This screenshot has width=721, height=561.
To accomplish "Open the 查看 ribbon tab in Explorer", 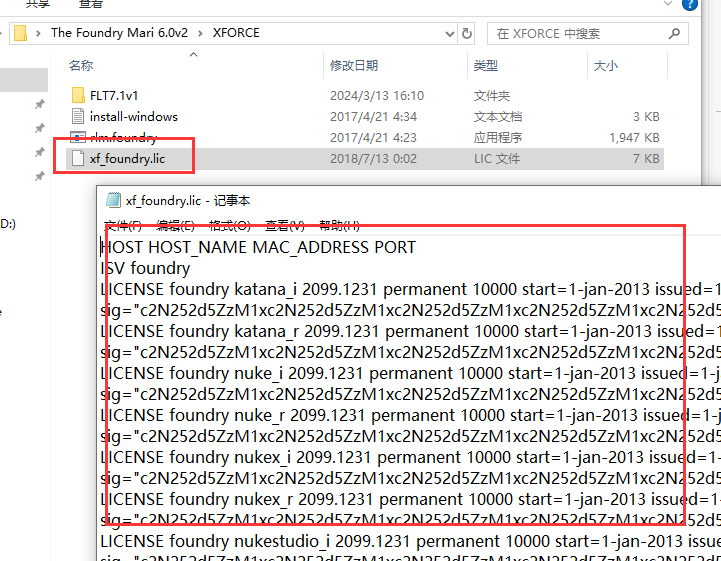I will coord(91,4).
